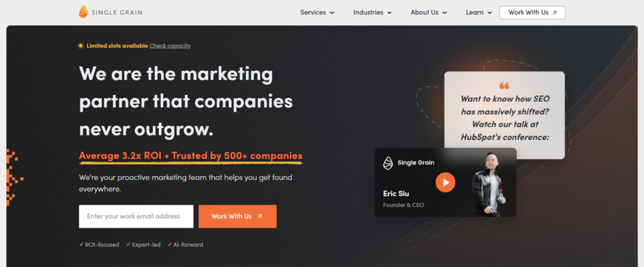Click the arrow icon on orange Work With Us button
644x267 pixels.
coord(260,217)
